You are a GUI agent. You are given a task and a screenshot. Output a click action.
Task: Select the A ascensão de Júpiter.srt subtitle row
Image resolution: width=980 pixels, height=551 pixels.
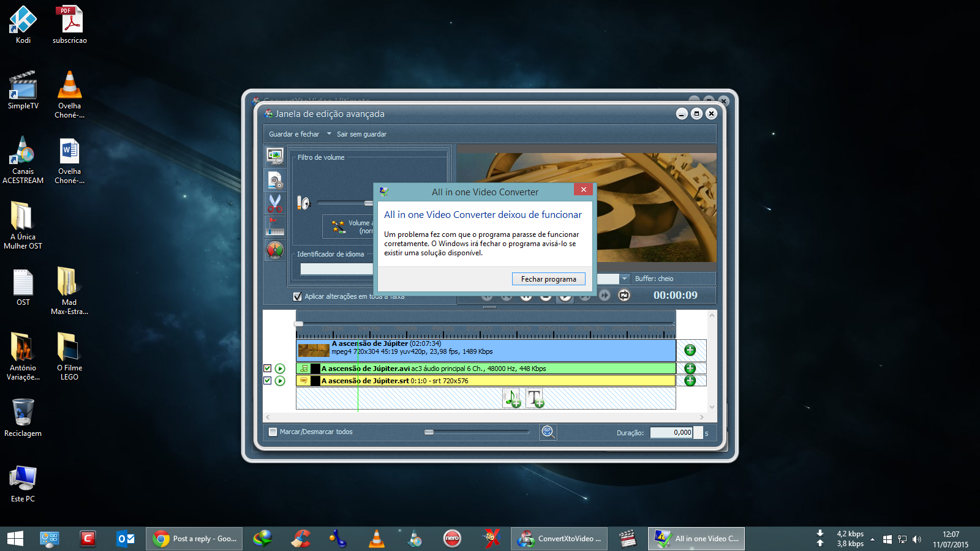pos(486,381)
